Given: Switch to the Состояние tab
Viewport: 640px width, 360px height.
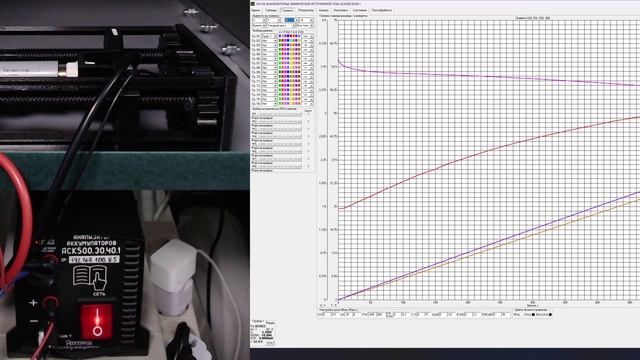Looking at the screenshot, I should click(x=360, y=10).
